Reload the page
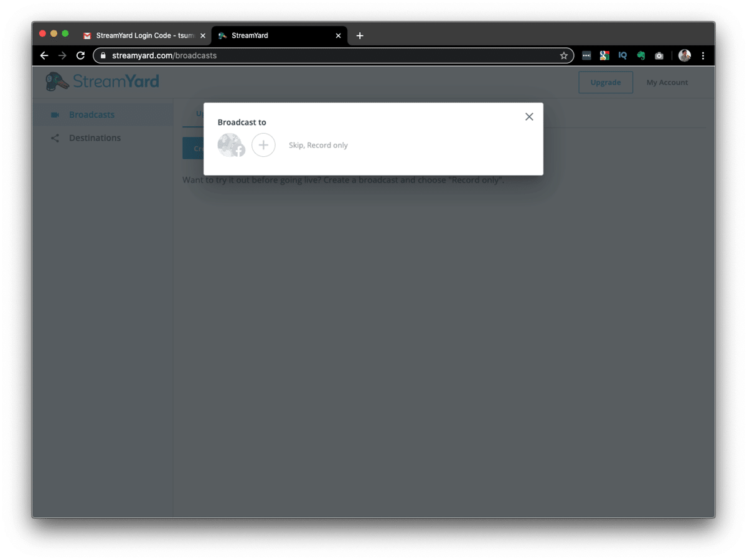747x560 pixels. (x=80, y=55)
